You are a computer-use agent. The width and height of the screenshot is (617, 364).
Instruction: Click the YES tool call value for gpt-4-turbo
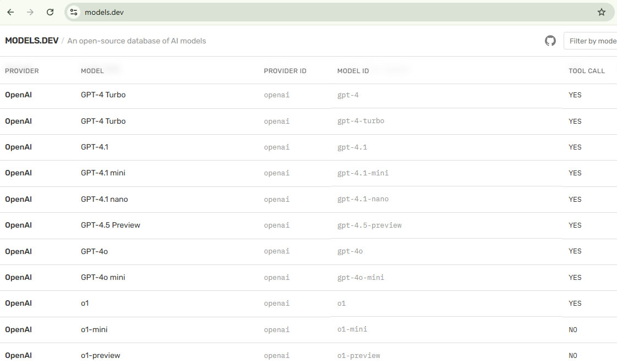pos(575,122)
